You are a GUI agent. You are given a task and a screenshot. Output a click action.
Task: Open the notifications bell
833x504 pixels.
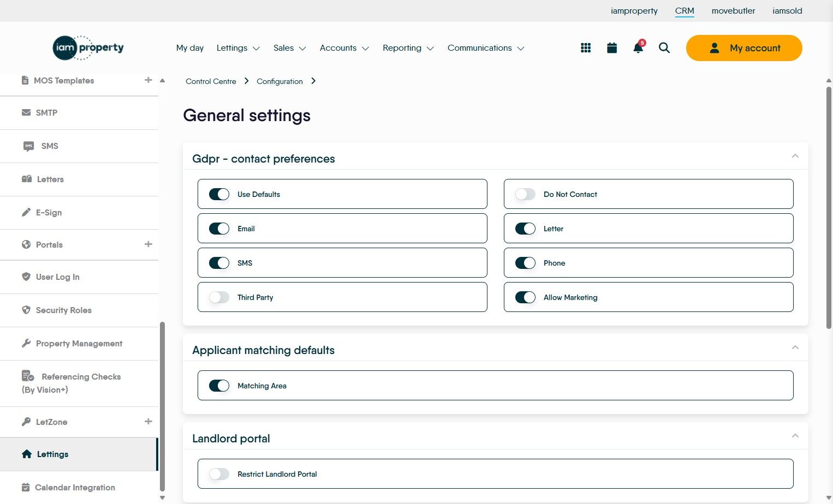(x=638, y=48)
